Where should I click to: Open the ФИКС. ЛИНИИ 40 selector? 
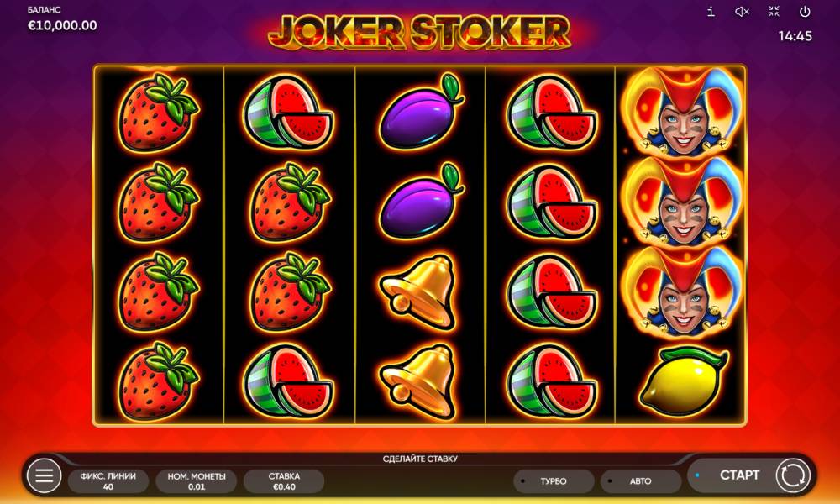pyautogui.click(x=108, y=481)
